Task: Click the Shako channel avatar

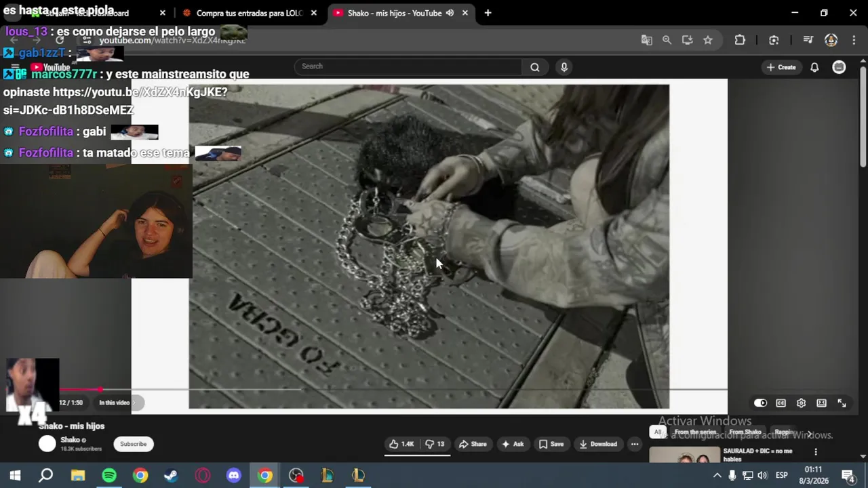Action: tap(47, 444)
